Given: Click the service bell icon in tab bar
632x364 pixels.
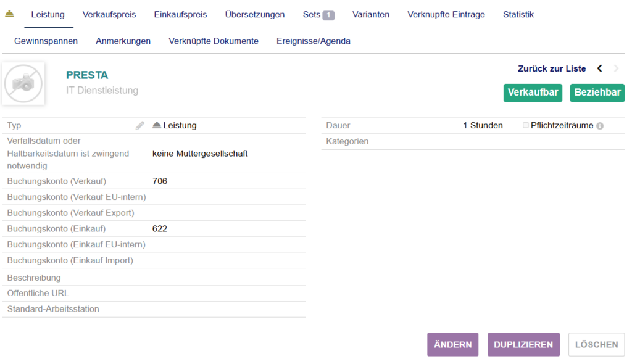Looking at the screenshot, I should pyautogui.click(x=9, y=14).
